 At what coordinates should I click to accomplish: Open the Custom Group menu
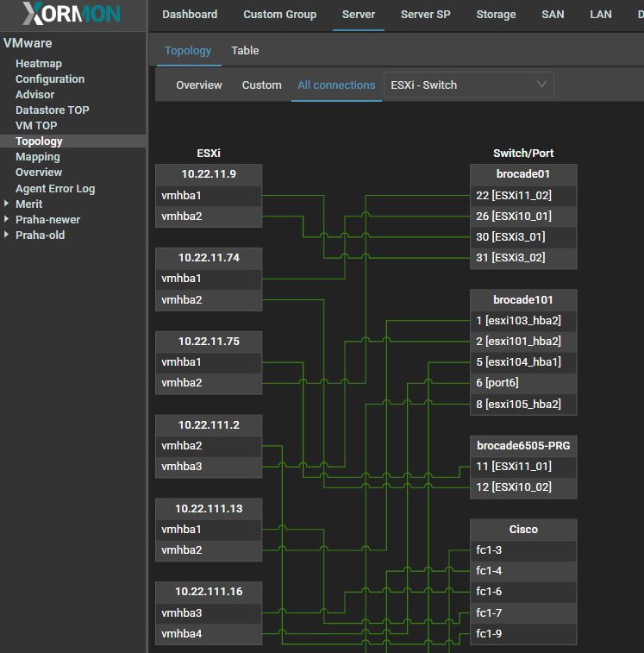pyautogui.click(x=279, y=15)
